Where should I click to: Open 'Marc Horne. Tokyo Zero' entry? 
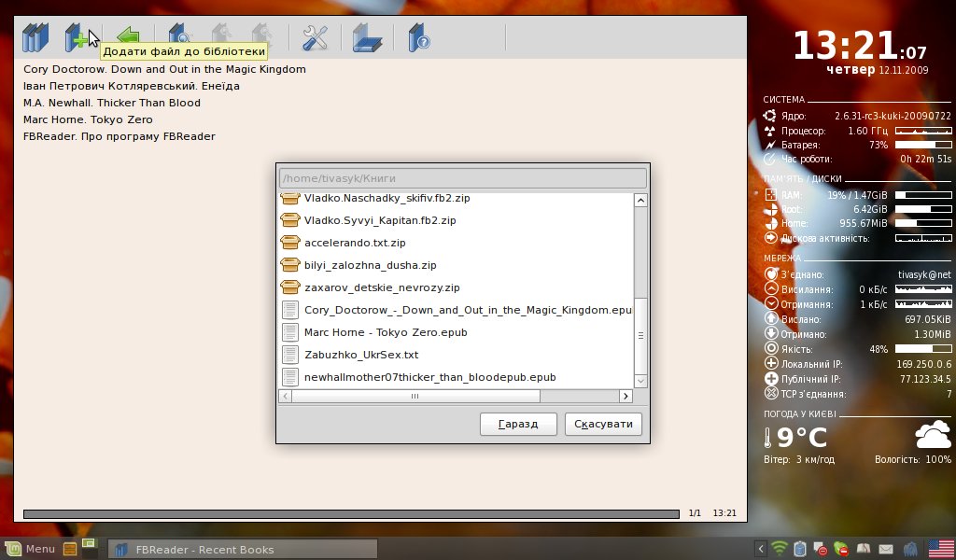88,119
